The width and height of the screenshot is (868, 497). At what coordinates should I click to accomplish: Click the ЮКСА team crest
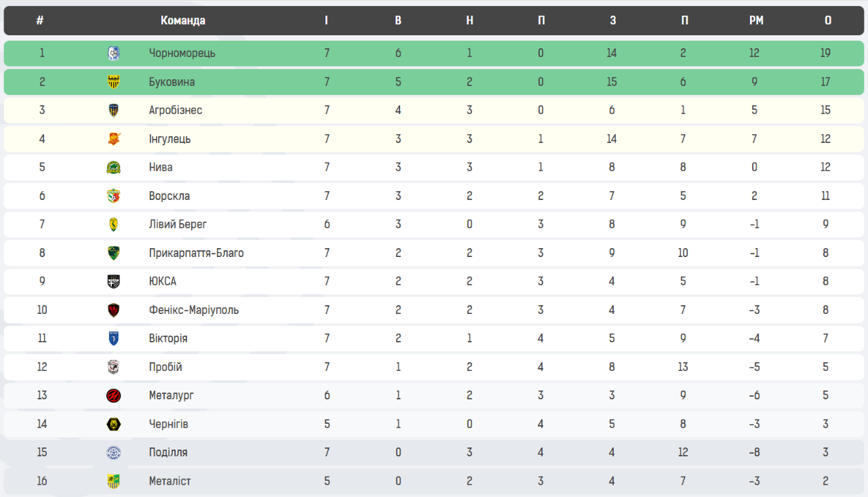(114, 281)
